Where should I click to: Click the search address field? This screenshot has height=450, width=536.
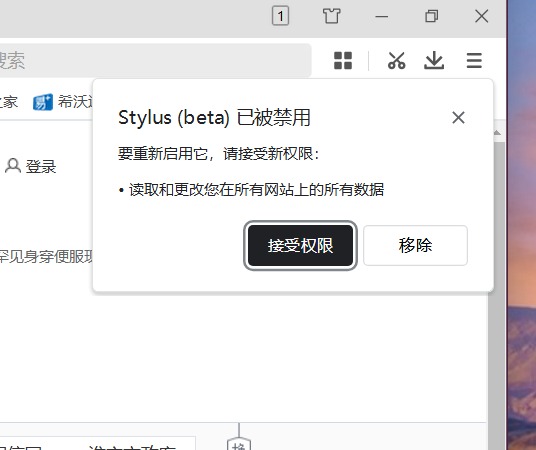pos(156,61)
